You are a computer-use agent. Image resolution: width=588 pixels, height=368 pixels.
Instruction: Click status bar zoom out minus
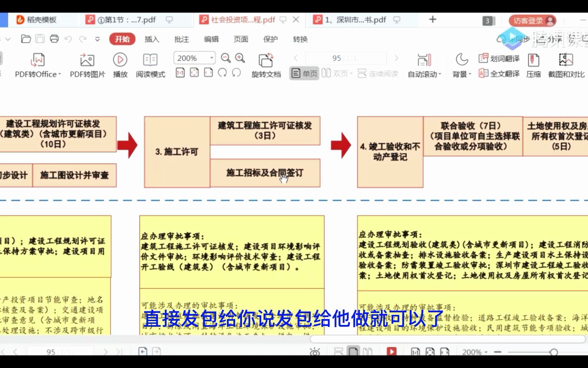(x=498, y=352)
